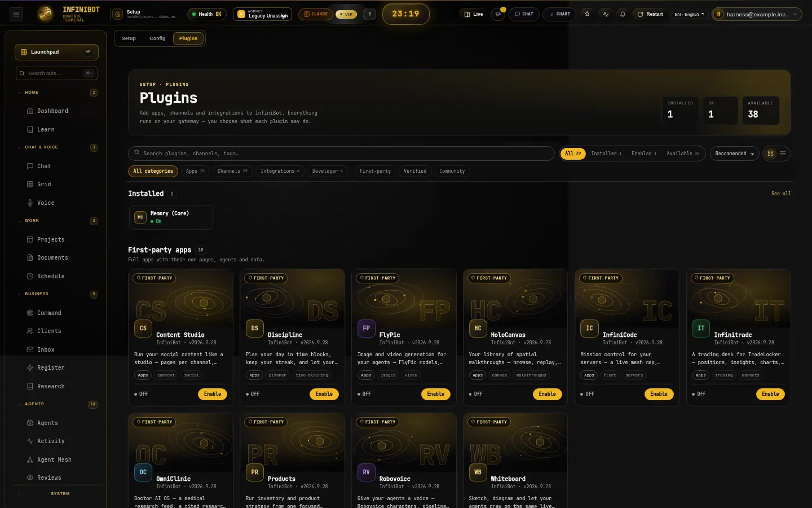Open the harness@example account menu
812x508 pixels.
[757, 14]
